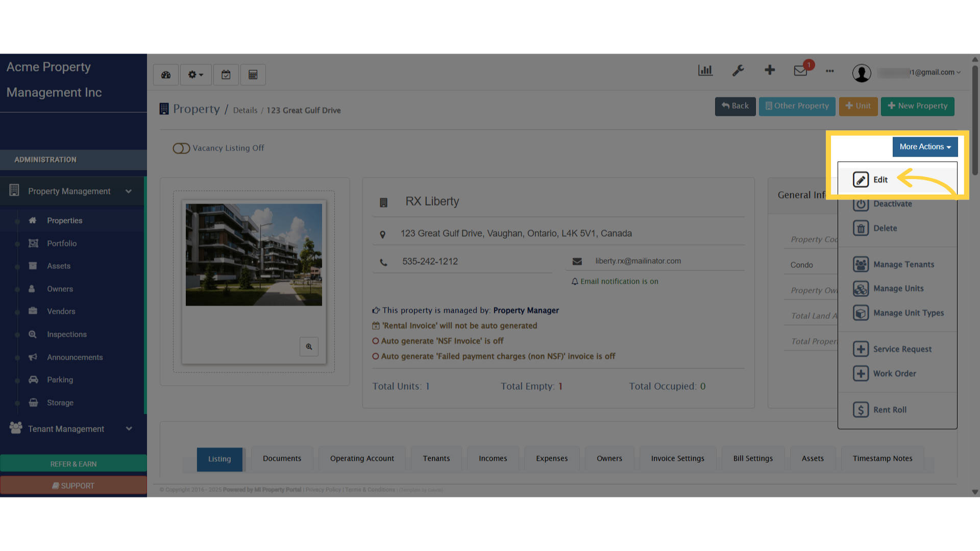Toggle the Vacancy Listing switch on

click(181, 148)
